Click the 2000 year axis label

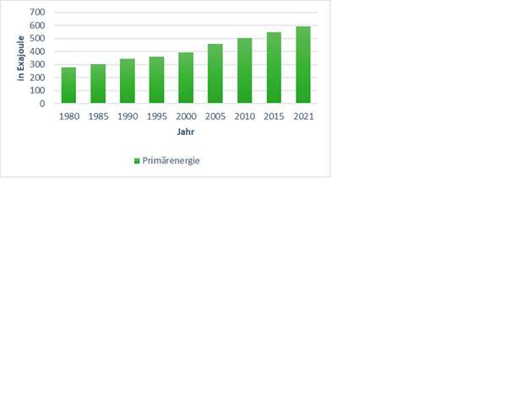point(186,116)
